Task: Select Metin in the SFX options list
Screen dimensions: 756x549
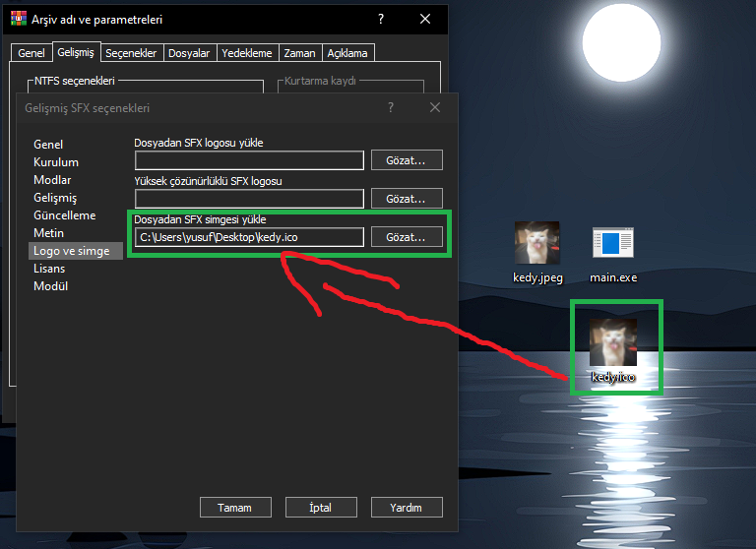Action: click(48, 233)
